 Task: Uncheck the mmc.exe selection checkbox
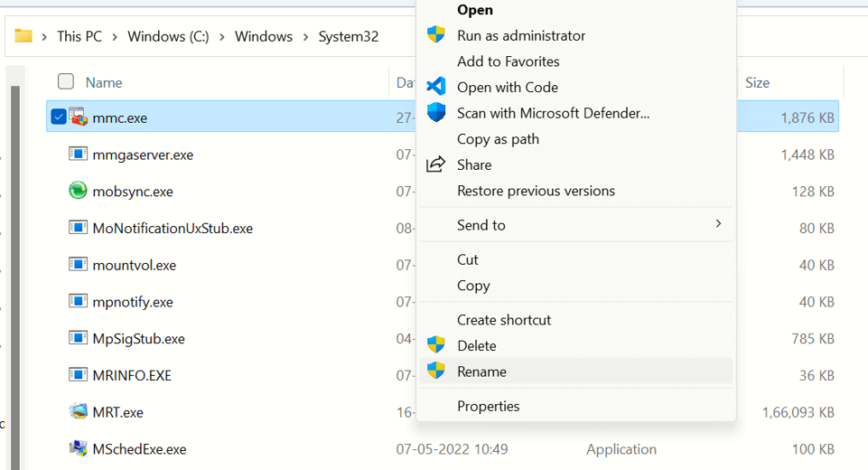point(59,117)
